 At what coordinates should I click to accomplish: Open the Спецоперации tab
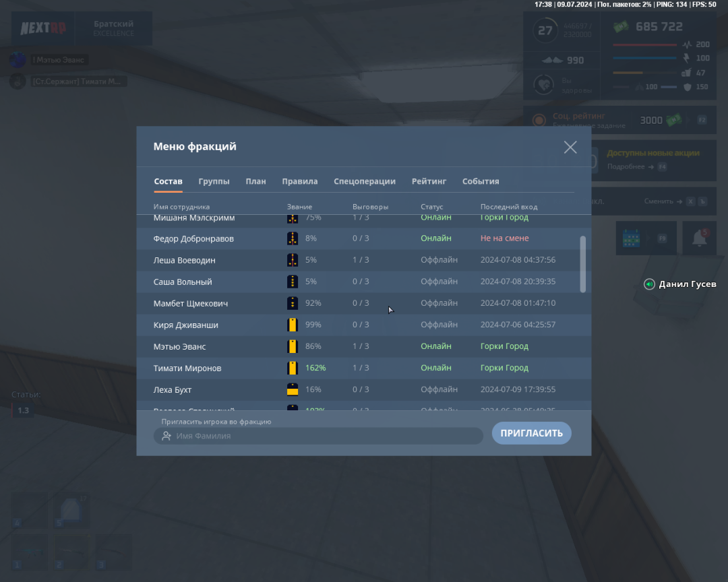click(x=365, y=181)
